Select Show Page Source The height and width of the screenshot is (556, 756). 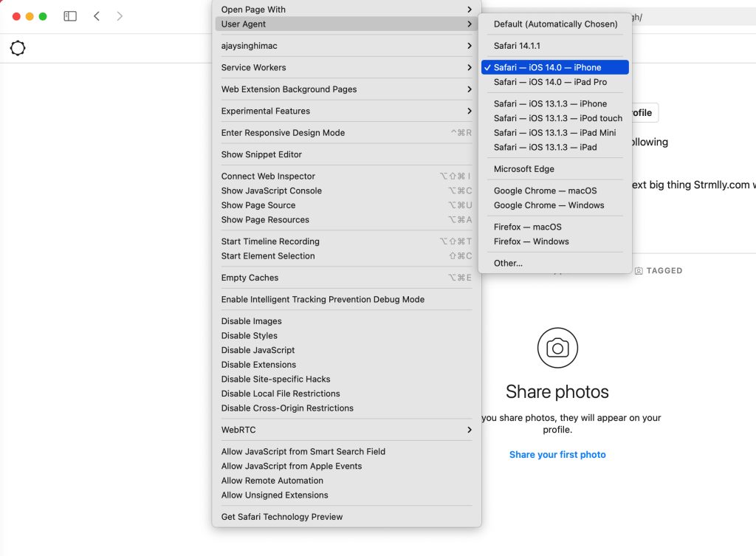pyautogui.click(x=346, y=205)
